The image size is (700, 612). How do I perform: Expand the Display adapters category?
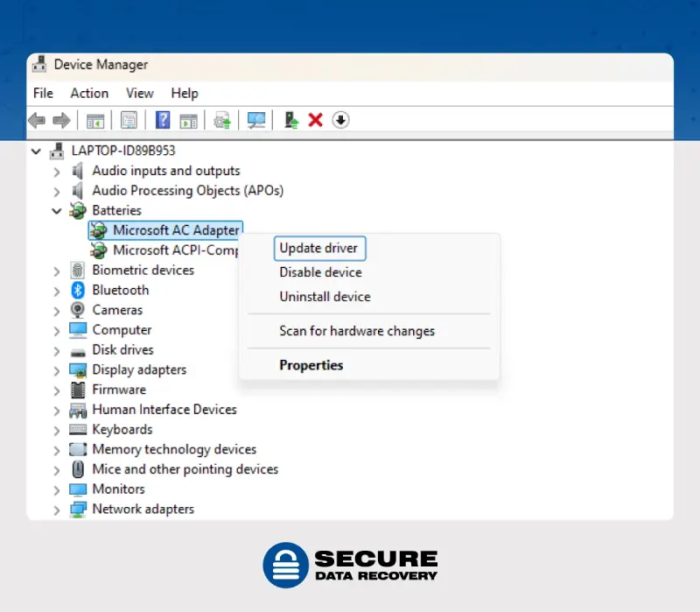[x=56, y=369]
